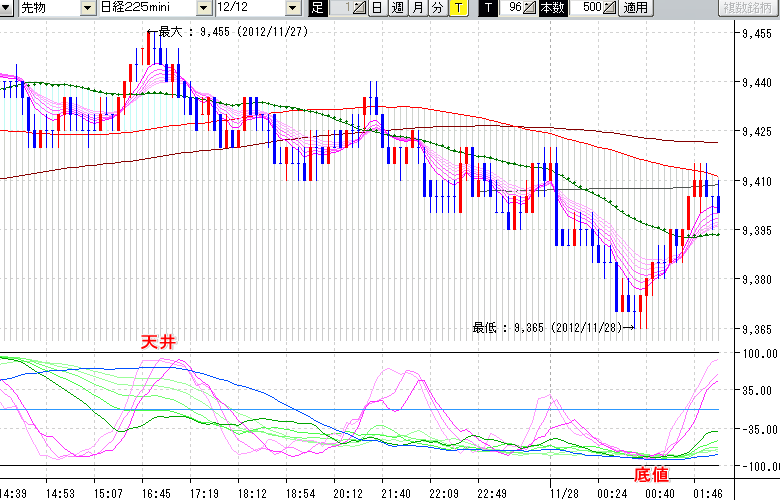Viewport: 780px width, 500px height.
Task: Click the black 足 label icon
Action: [x=317, y=9]
